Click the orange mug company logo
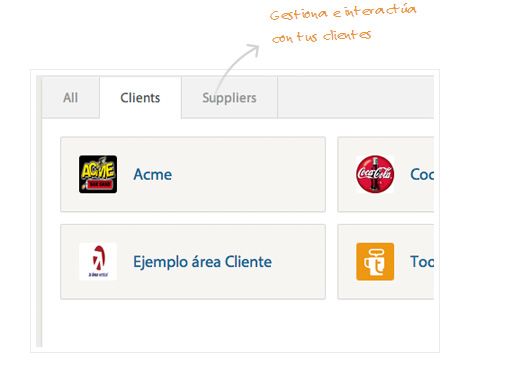This screenshot has height=367, width=516. click(375, 262)
